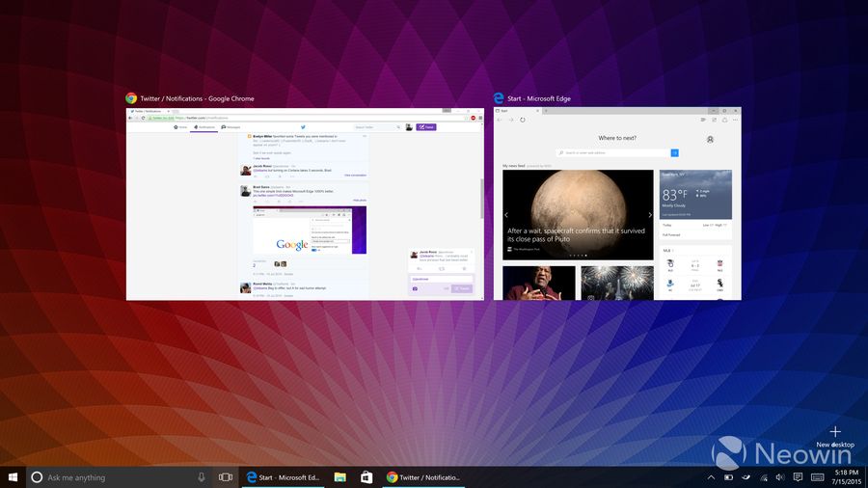
Task: Open the Hub icon in Edge toolbar
Action: tap(703, 120)
